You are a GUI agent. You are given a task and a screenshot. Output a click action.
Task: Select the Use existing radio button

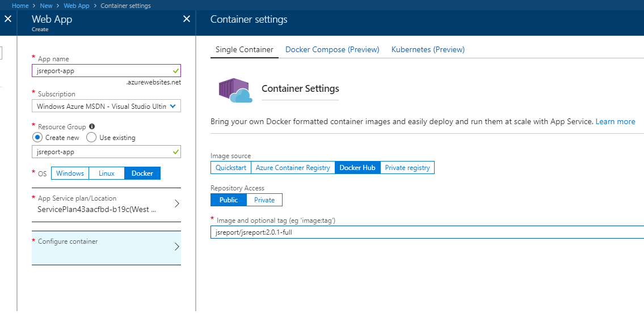click(91, 138)
